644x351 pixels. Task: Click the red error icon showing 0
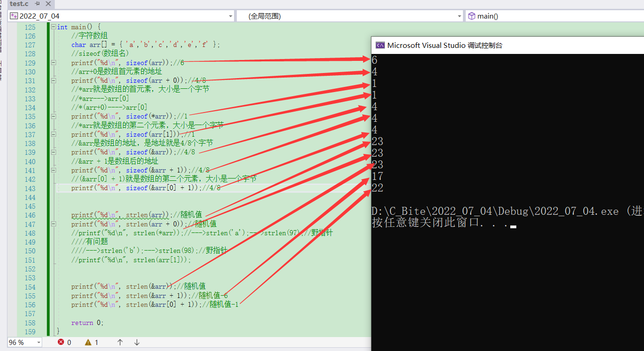tap(61, 342)
